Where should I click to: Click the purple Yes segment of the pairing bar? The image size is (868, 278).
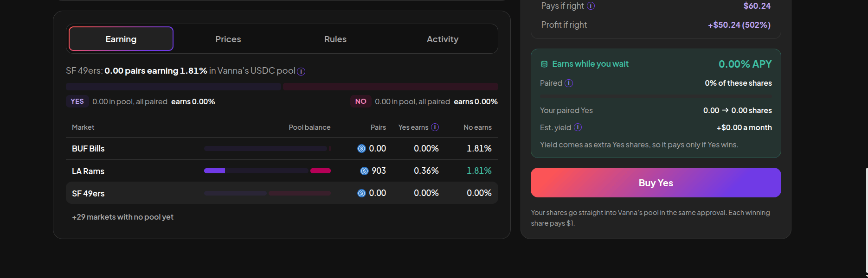point(174,87)
